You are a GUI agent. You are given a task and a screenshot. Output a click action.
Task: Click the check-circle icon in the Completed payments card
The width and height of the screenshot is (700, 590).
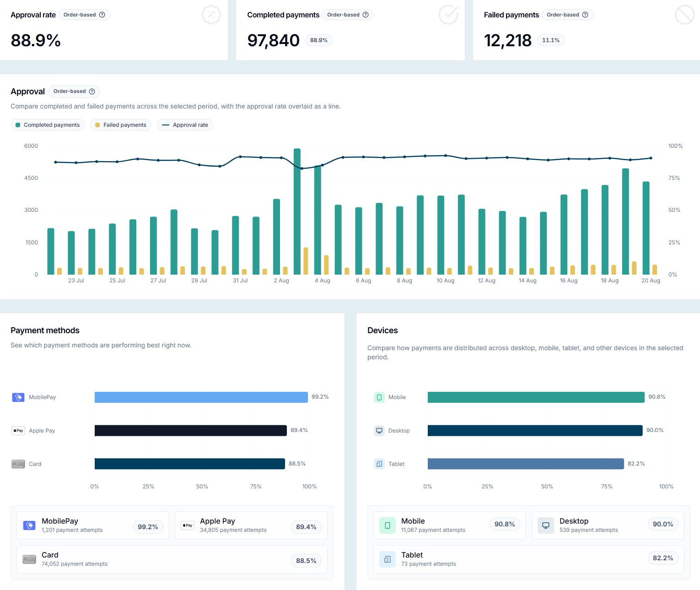[448, 15]
